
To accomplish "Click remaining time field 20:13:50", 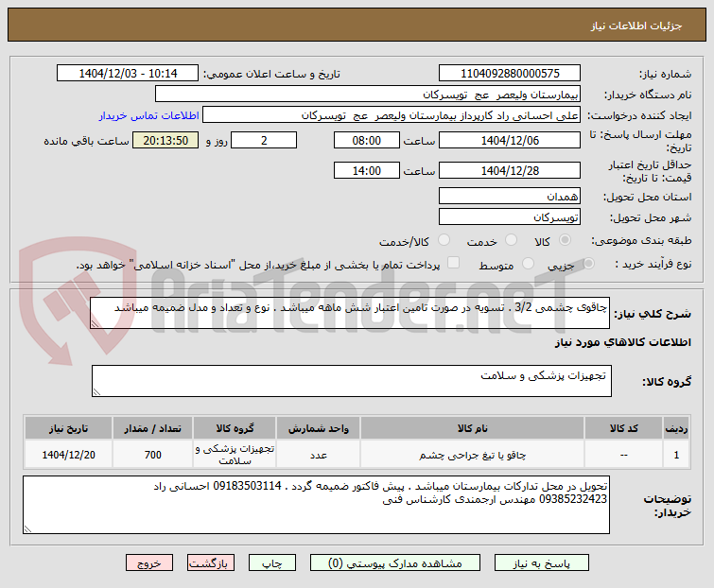I will click(x=165, y=140).
